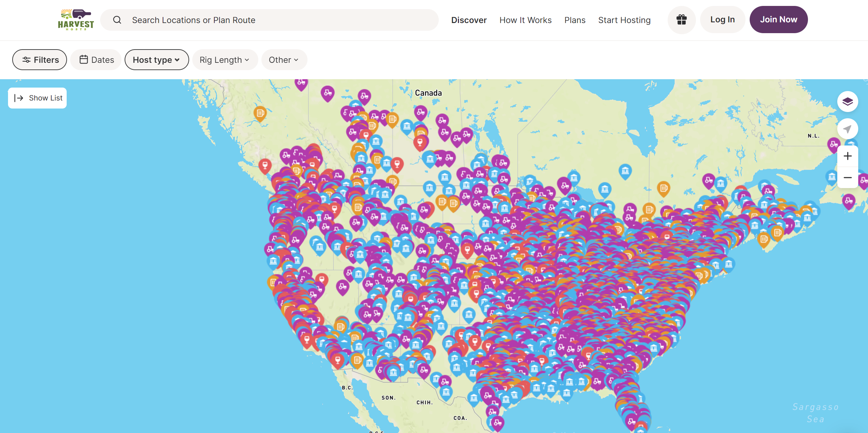Zoom in with the plus button

(847, 156)
